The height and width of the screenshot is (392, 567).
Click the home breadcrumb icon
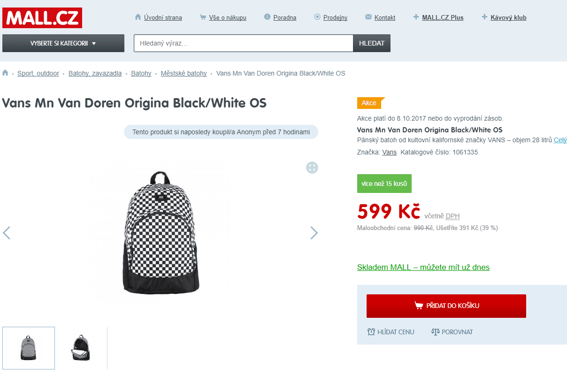click(x=6, y=73)
